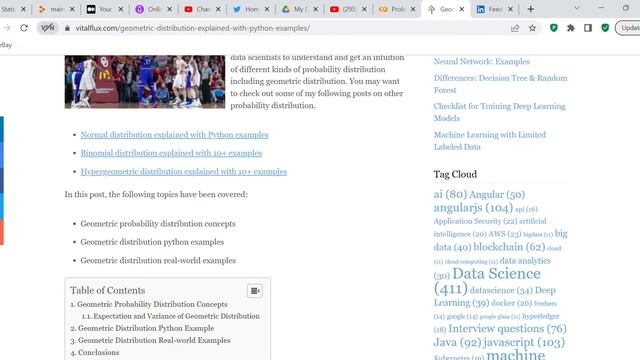The width and height of the screenshot is (640, 360).
Task: Select the Java (92) tag
Action: pos(458,342)
